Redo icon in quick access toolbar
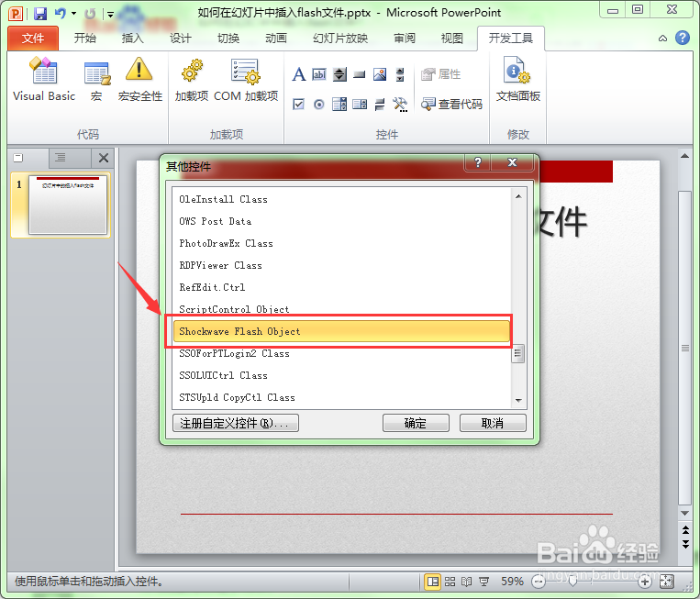 pyautogui.click(x=90, y=14)
